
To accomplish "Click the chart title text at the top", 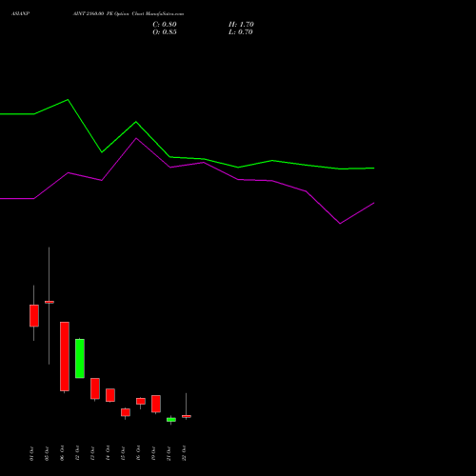I will 129,13.
